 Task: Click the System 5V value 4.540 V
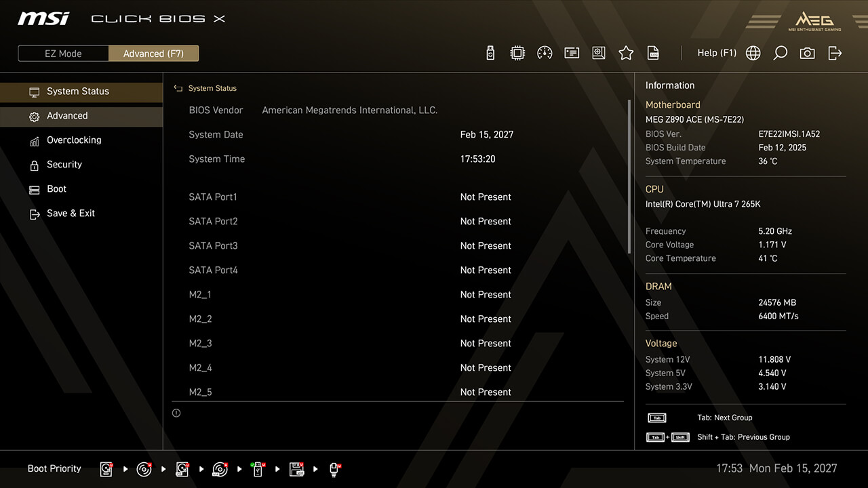pyautogui.click(x=772, y=373)
